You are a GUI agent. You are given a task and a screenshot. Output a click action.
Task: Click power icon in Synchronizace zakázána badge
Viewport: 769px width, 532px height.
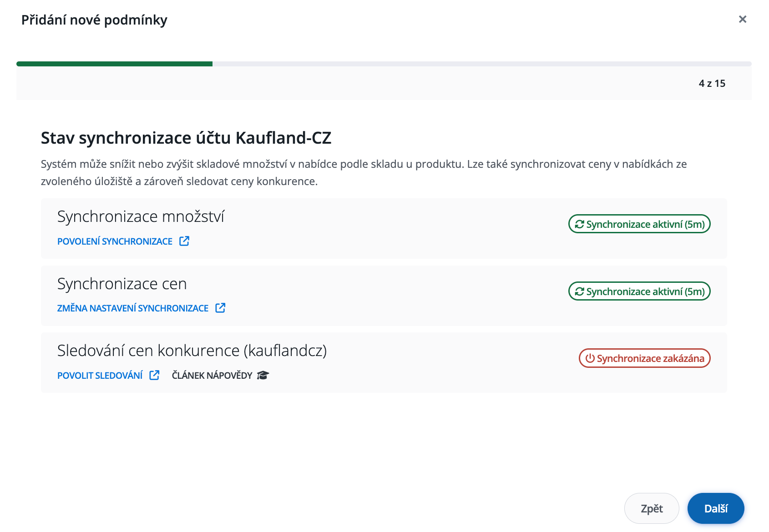590,358
